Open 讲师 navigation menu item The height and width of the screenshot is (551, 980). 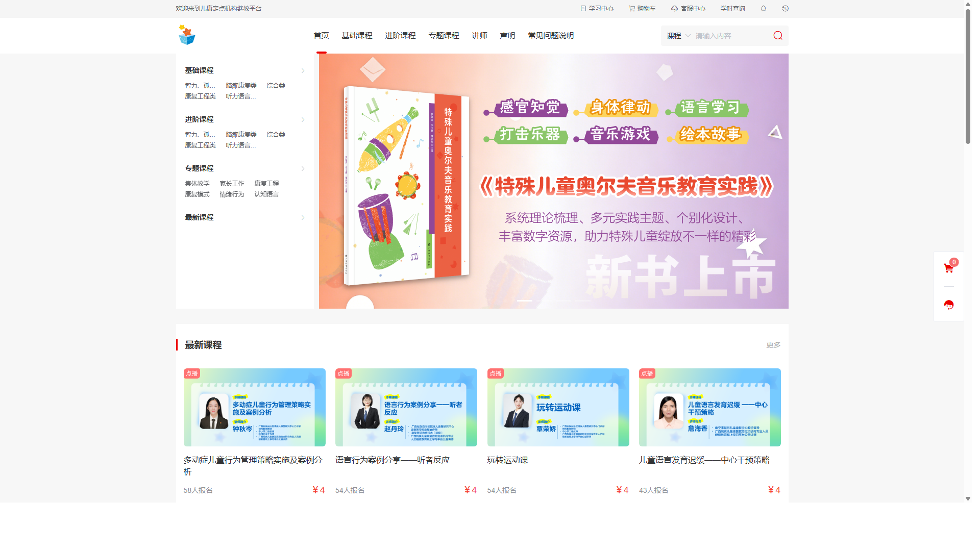tap(479, 36)
